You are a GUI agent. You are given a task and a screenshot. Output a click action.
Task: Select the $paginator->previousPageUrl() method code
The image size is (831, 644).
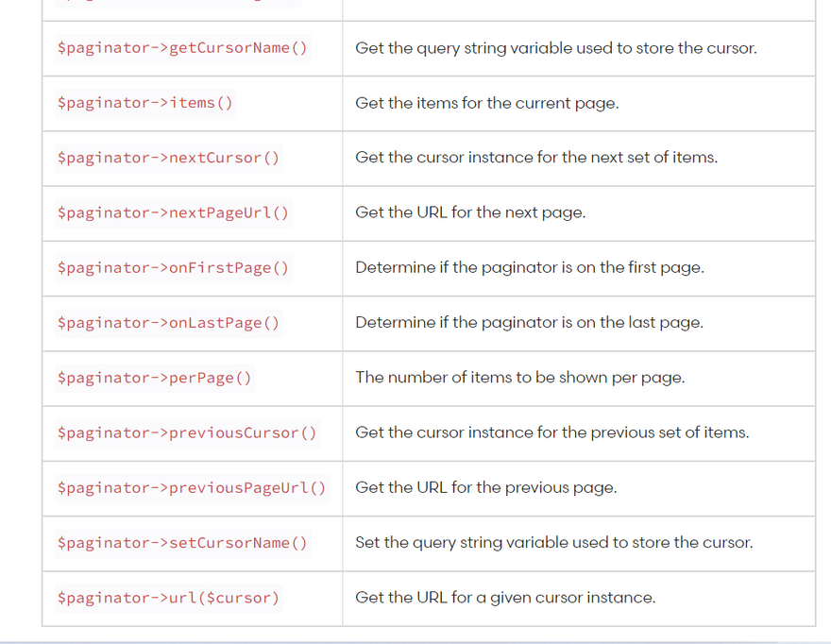[x=192, y=488]
